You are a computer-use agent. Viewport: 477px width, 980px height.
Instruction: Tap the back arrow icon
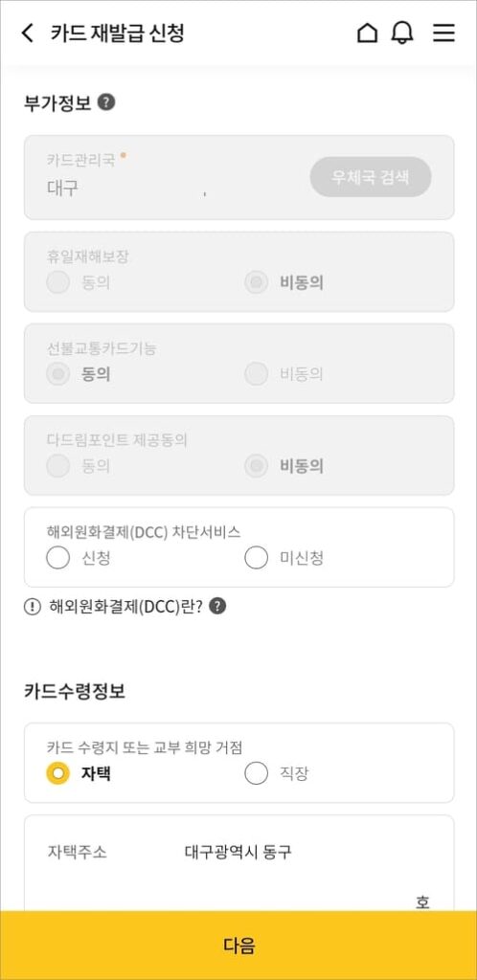pyautogui.click(x=28, y=33)
